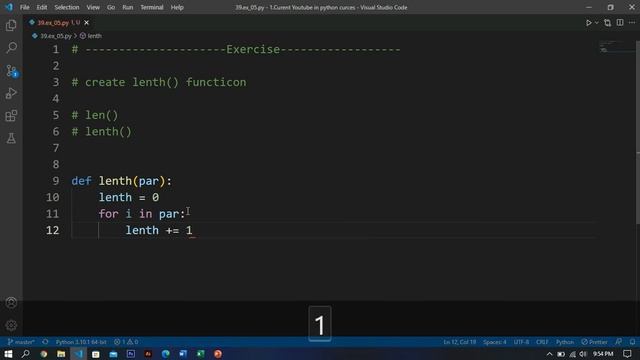Click the 9:54 PM taskbar clock

603,354
